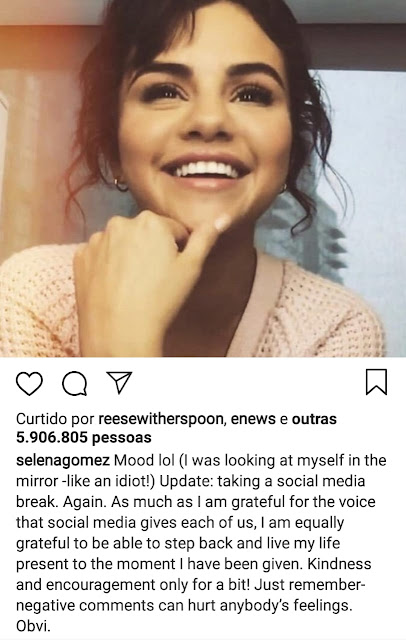Viewport: 406px width, 640px height.
Task: Like the post with the heart icon
Action: (29, 384)
